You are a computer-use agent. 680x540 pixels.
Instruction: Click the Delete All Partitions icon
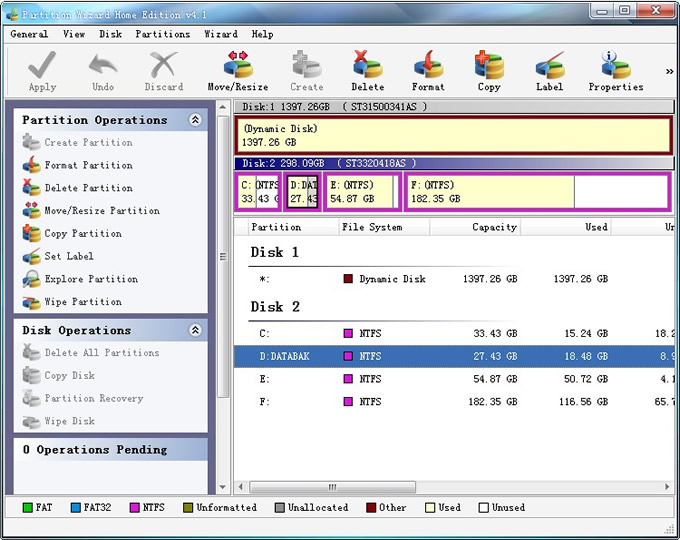[31, 353]
